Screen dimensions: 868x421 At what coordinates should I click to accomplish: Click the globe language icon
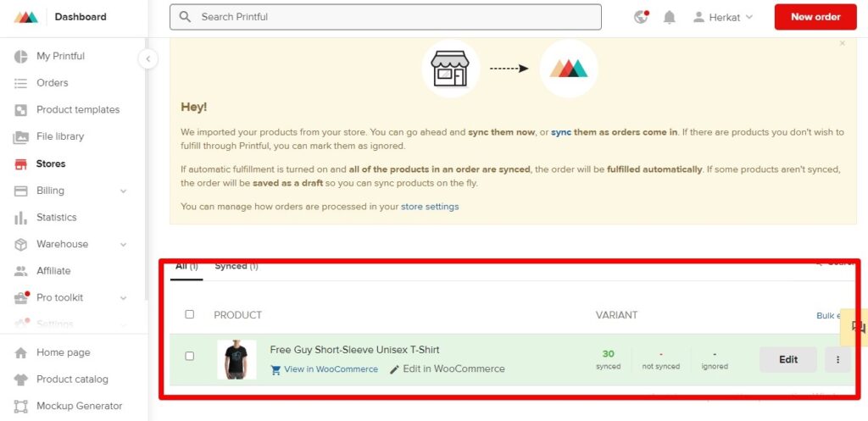pyautogui.click(x=641, y=17)
